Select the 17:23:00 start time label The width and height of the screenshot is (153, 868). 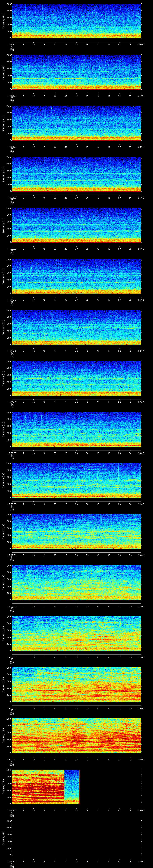click(x=12, y=249)
